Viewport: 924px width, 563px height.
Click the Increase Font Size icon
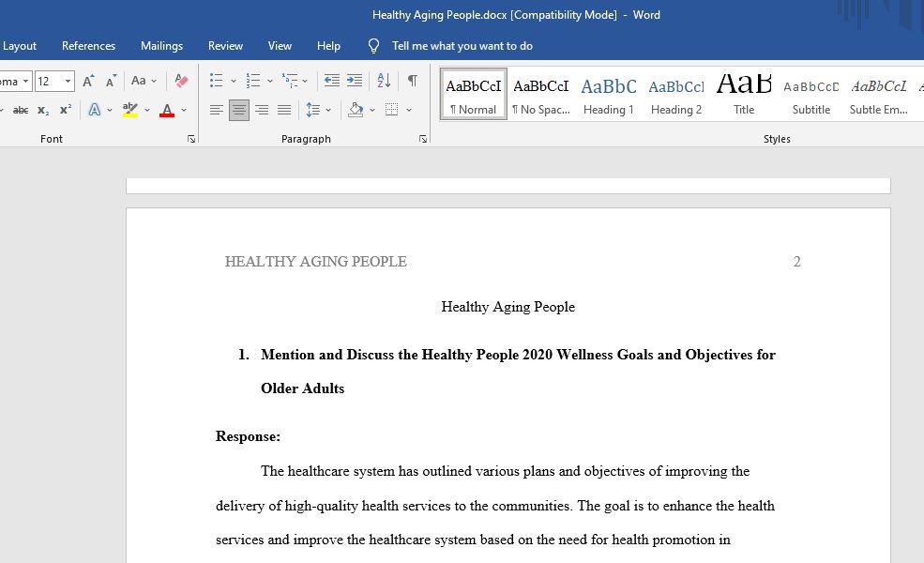click(x=88, y=81)
